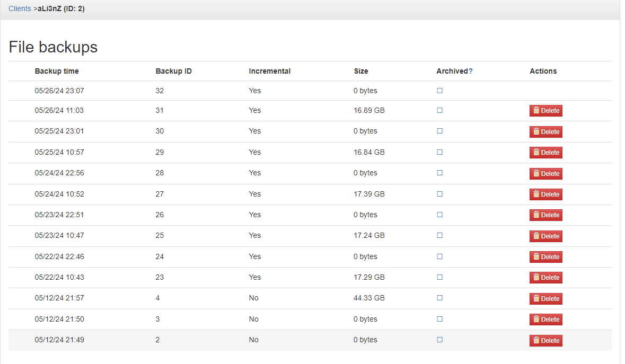Select the 05/25/24 10:57 backup time
Screen dimensions: 625x364
click(x=59, y=152)
